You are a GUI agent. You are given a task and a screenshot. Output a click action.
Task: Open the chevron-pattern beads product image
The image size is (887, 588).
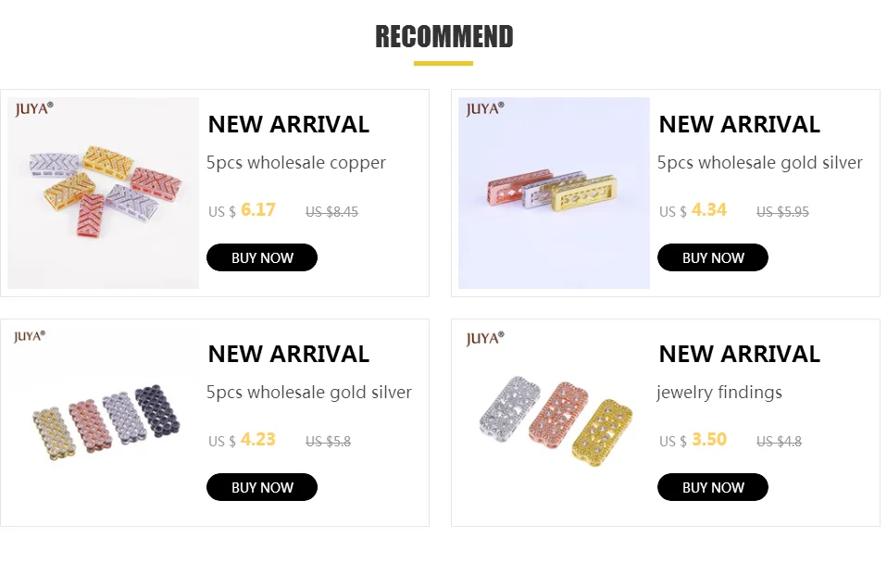pyautogui.click(x=104, y=193)
